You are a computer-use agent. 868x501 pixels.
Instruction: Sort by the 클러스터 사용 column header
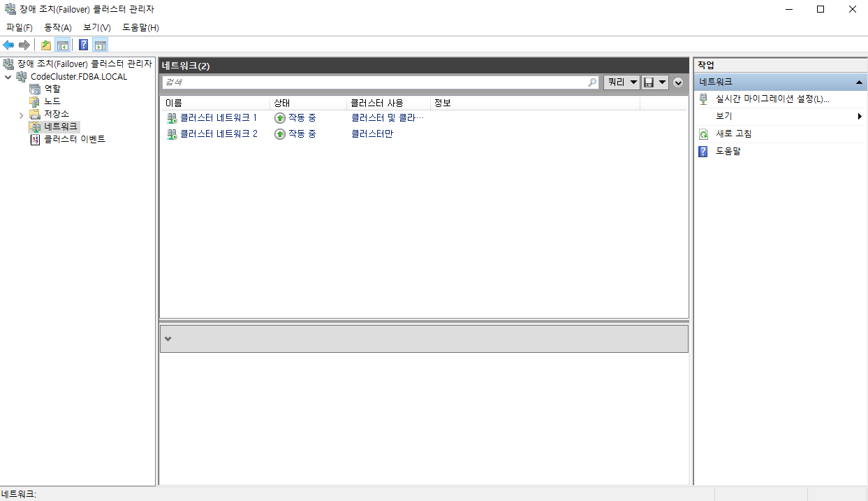388,103
